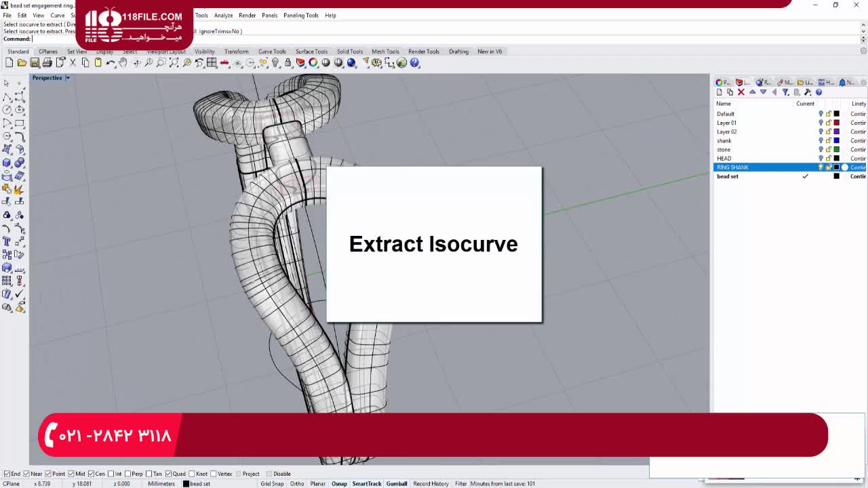868x488 pixels.
Task: Click the Save file icon in toolbar
Action: click(x=35, y=63)
